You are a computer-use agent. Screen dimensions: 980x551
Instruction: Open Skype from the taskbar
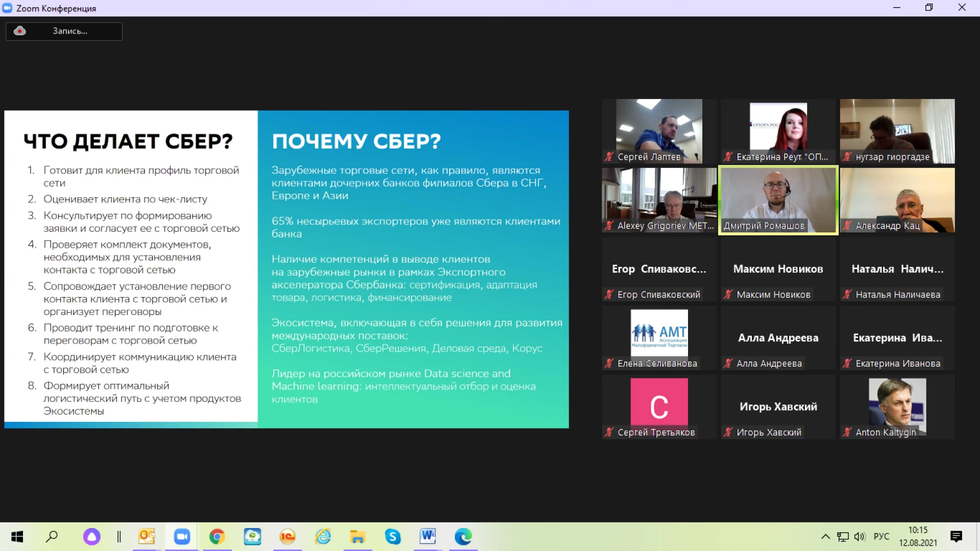coord(393,537)
